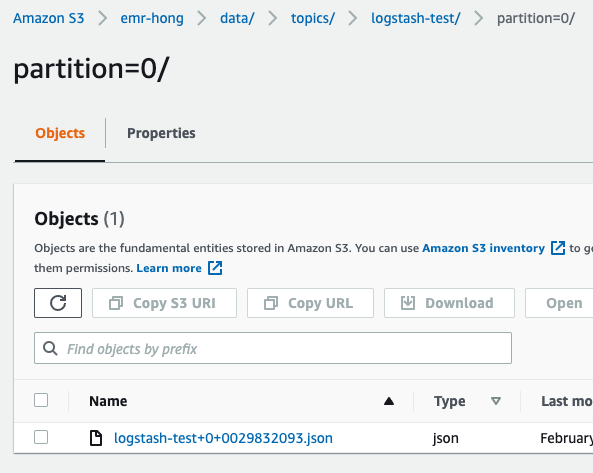Select the Objects tab
This screenshot has width=593, height=473.
[60, 133]
